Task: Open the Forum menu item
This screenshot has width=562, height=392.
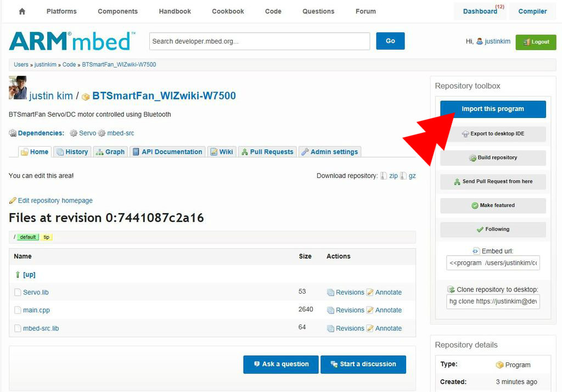Action: [x=366, y=12]
